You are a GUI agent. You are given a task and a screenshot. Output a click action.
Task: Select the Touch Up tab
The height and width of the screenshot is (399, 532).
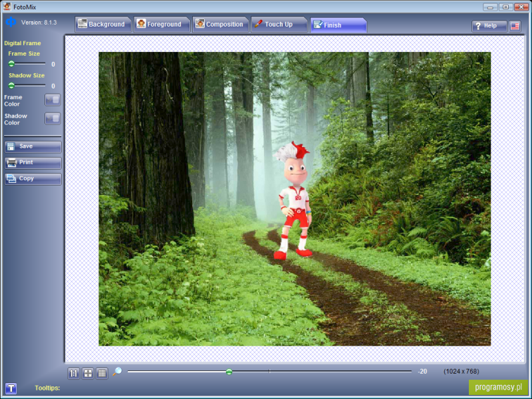tap(279, 25)
